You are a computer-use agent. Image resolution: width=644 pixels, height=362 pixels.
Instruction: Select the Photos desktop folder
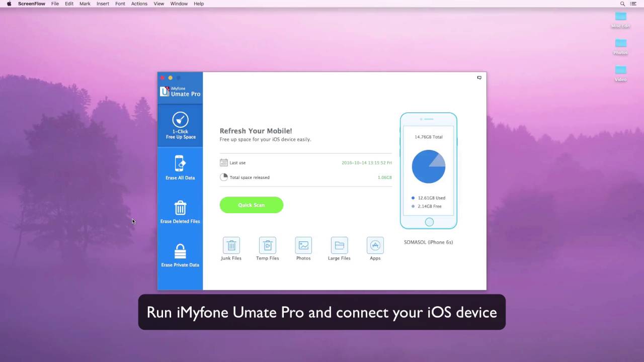pyautogui.click(x=620, y=47)
